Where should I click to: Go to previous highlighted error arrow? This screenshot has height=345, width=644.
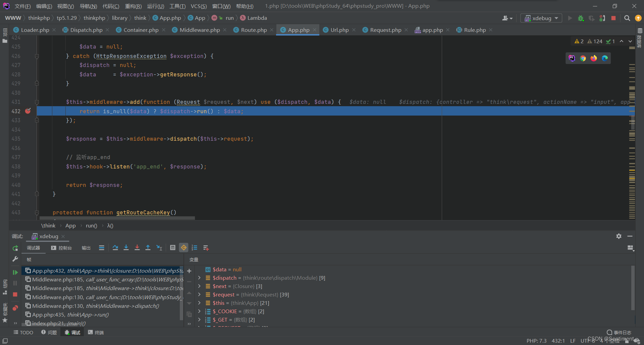(622, 41)
